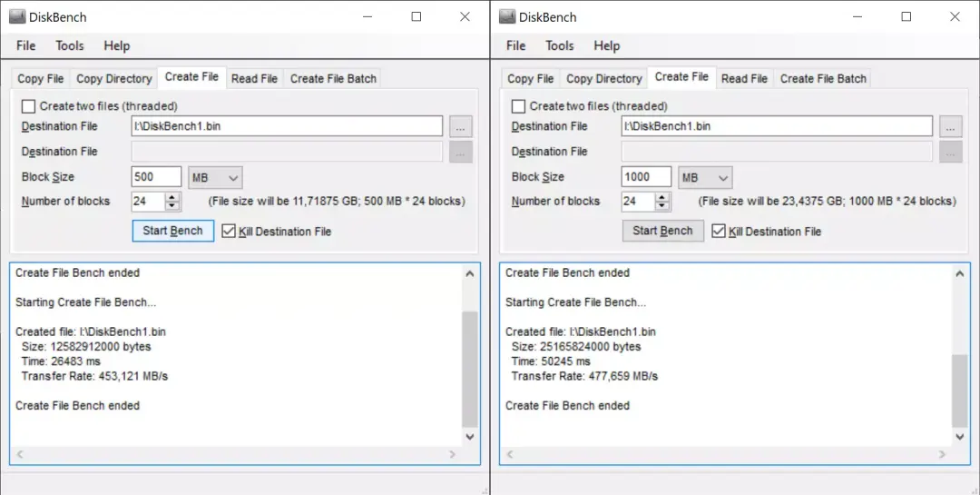Switch to Create File Batch tab in left window

(x=333, y=79)
